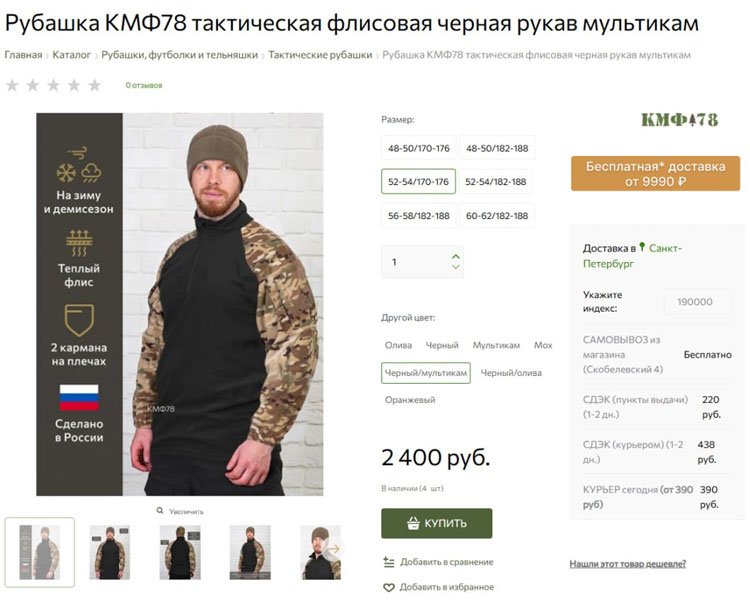The height and width of the screenshot is (609, 750).
Task: Click the first star in the rating row
Action: 12,85
